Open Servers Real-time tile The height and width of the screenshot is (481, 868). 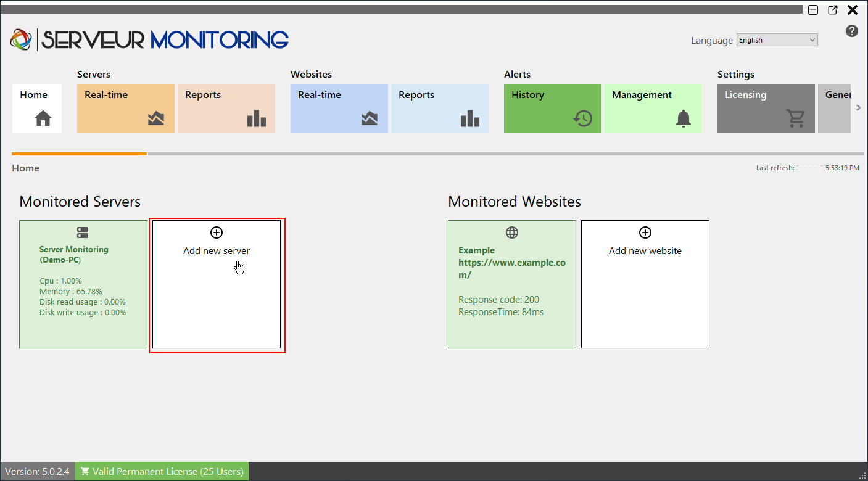pos(126,109)
